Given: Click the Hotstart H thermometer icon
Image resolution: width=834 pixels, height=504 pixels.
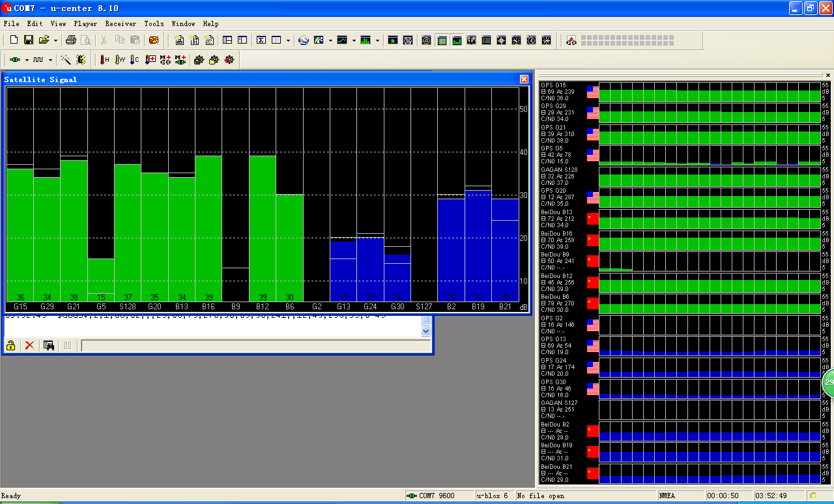Looking at the screenshot, I should pos(104,60).
